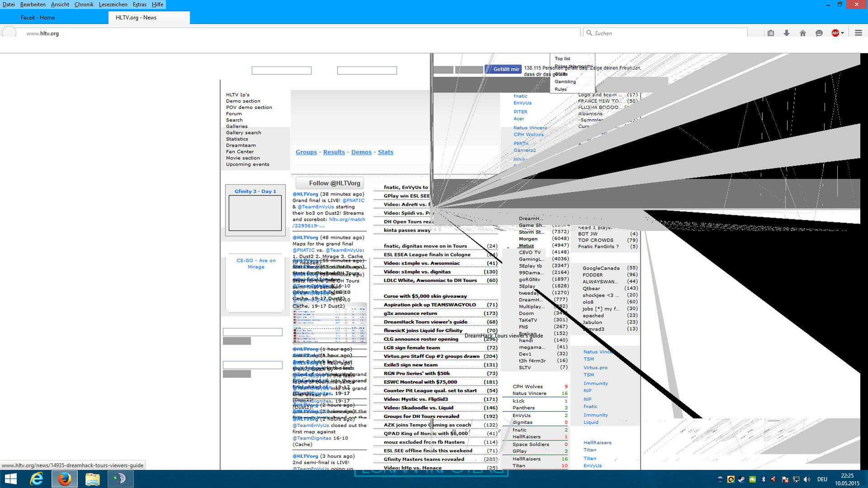Open the Stats link
Viewport: 868px width, 488px height.
[385, 152]
